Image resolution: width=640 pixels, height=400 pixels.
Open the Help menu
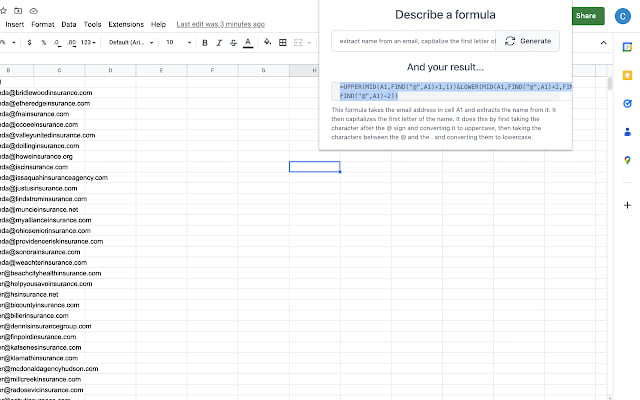click(158, 24)
